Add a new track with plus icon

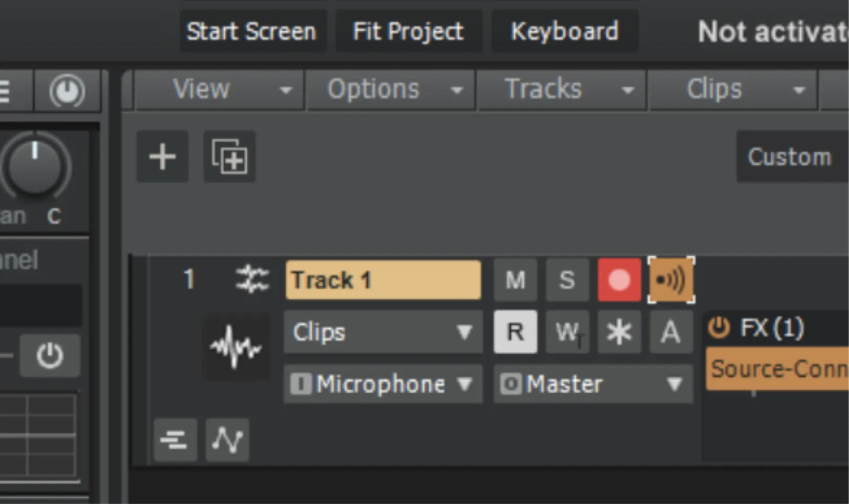click(162, 156)
